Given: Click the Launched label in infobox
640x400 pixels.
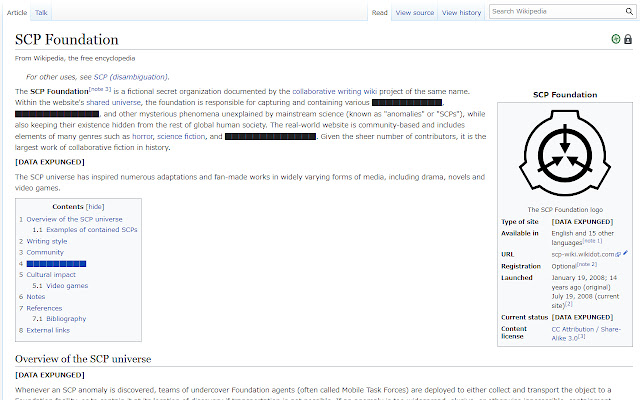Looking at the screenshot, I should [517, 278].
